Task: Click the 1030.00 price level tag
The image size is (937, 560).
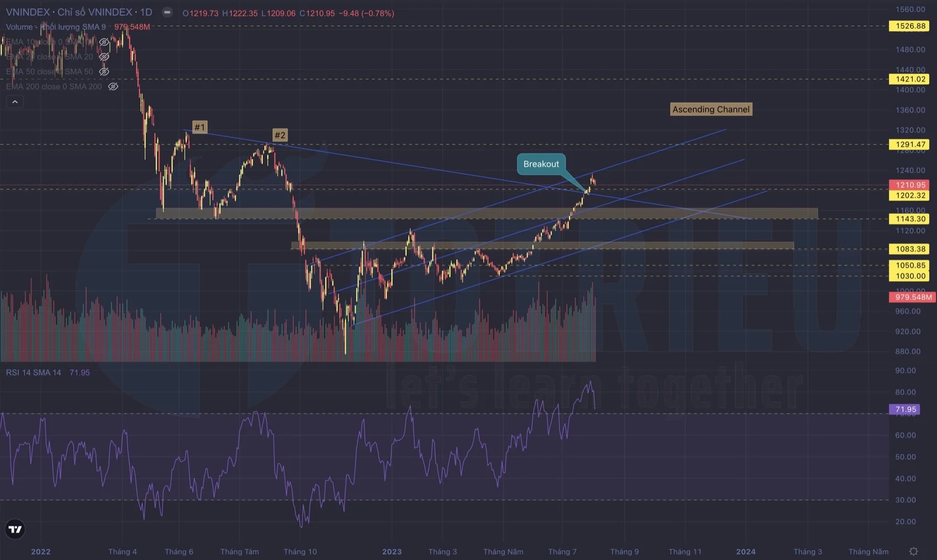Action: pos(909,276)
